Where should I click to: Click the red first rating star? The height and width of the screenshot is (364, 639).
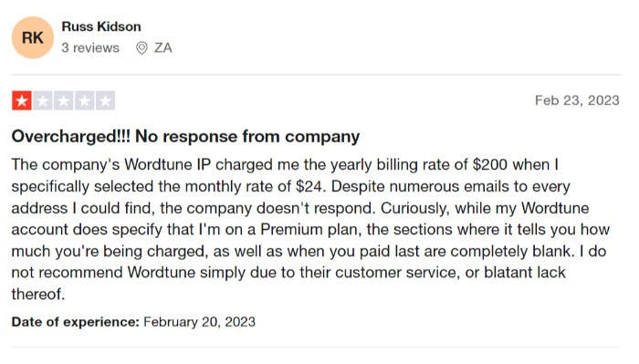(22, 100)
